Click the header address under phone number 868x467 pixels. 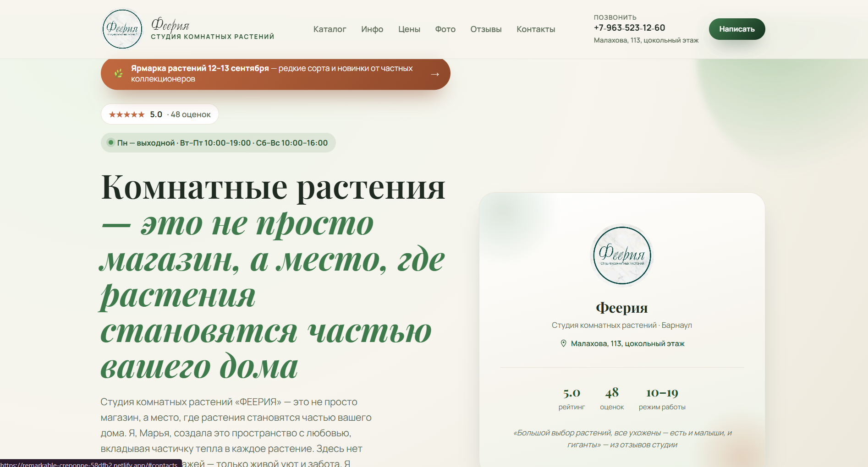[x=646, y=40]
